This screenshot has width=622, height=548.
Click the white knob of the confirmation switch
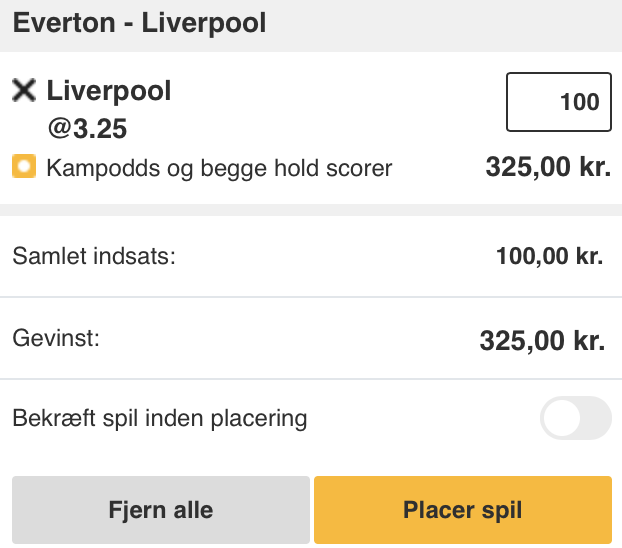coord(562,418)
